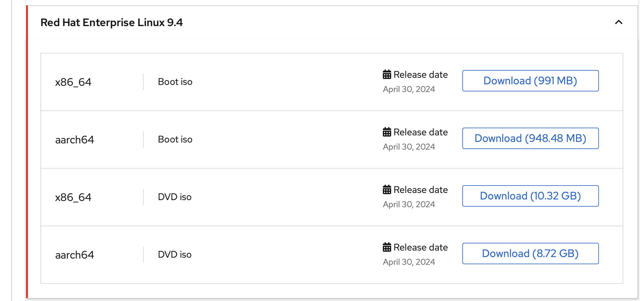
Task: Select the aarch64 label in Boot iso row
Action: (74, 140)
